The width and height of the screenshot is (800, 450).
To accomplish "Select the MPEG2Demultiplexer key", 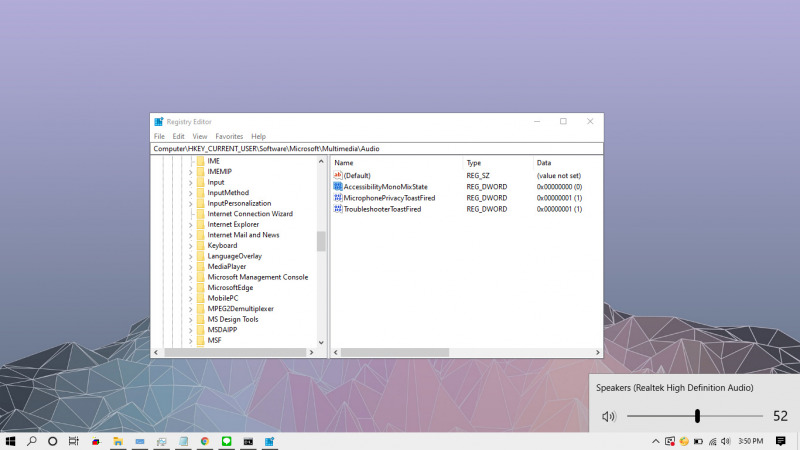I will point(240,309).
